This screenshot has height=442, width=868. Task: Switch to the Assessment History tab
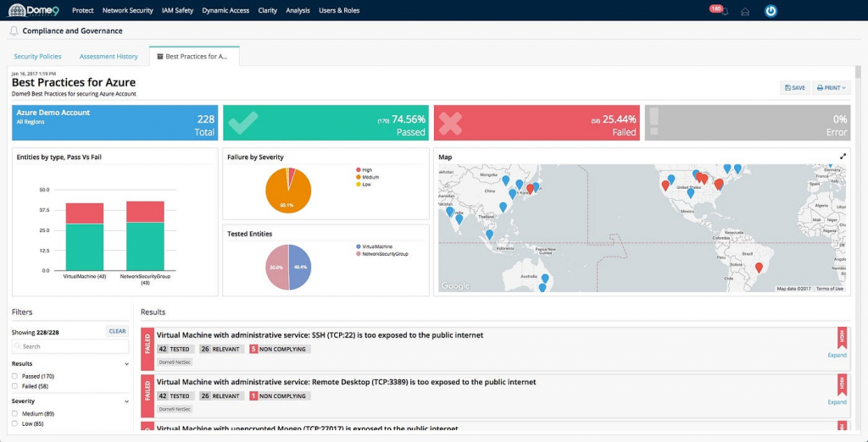click(108, 57)
